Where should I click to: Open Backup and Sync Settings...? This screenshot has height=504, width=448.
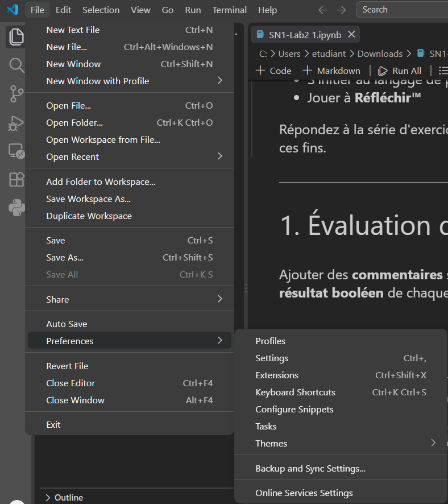(341, 468)
